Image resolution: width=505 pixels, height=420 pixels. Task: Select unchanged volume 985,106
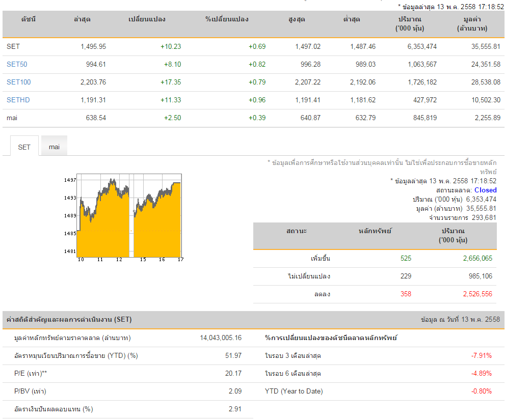pyautogui.click(x=481, y=276)
